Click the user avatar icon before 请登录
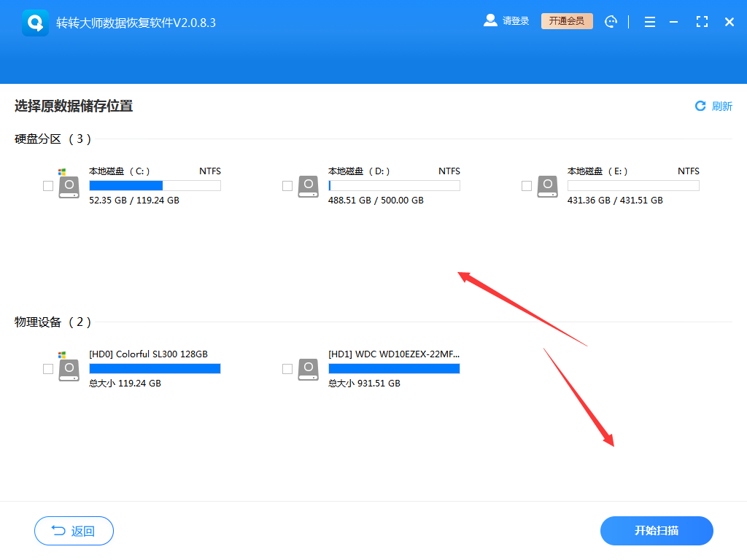 (x=489, y=20)
